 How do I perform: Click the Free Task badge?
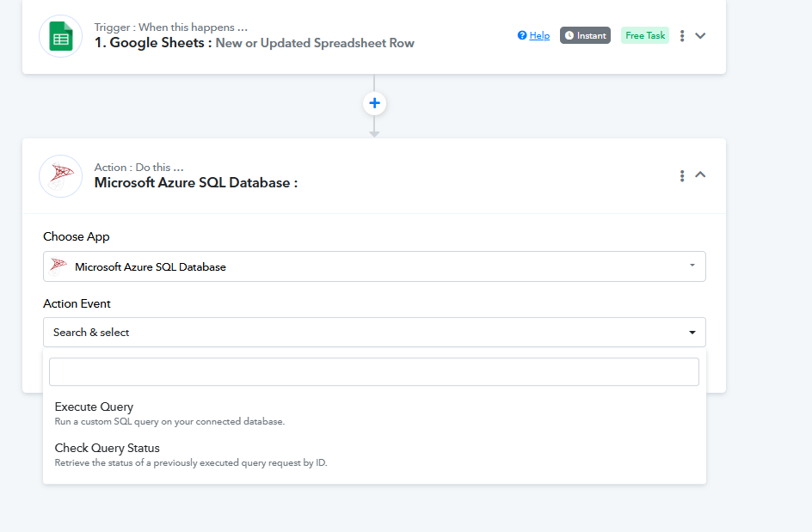tap(645, 35)
